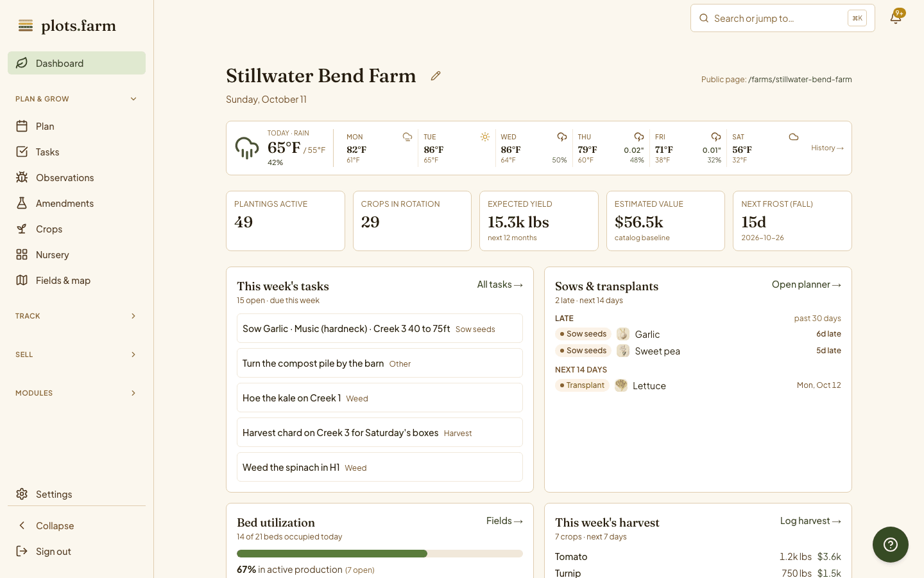The width and height of the screenshot is (924, 578).
Task: Focus the Search or jump to field
Action: pos(783,18)
